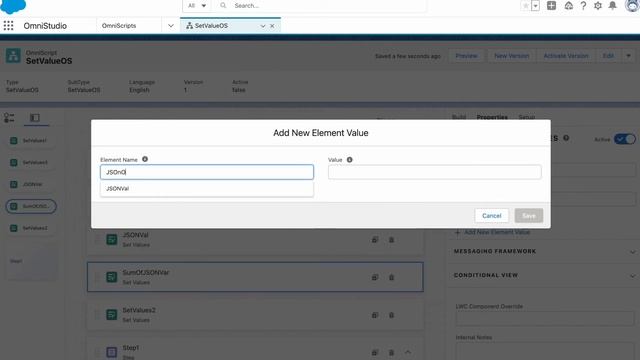The width and height of the screenshot is (640, 360).
Task: Expand the OmniScripts tab dropdown chevron
Action: pyautogui.click(x=171, y=26)
